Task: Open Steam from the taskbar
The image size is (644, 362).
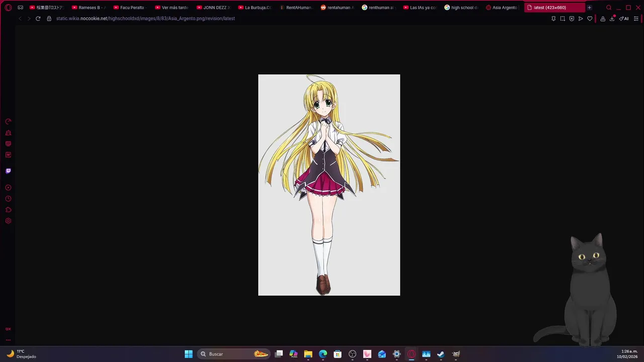Action: [x=441, y=354]
